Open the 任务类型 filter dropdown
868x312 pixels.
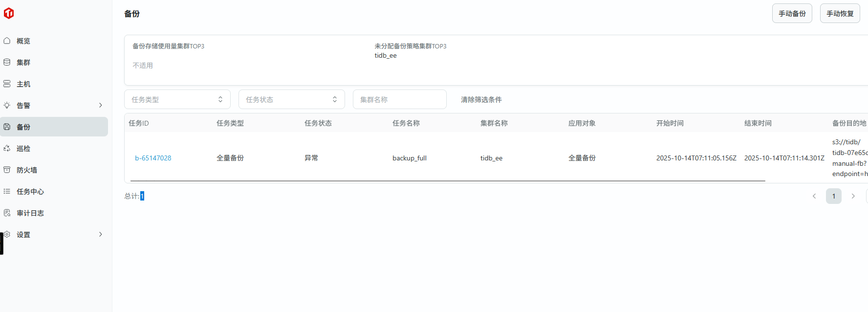click(x=177, y=99)
